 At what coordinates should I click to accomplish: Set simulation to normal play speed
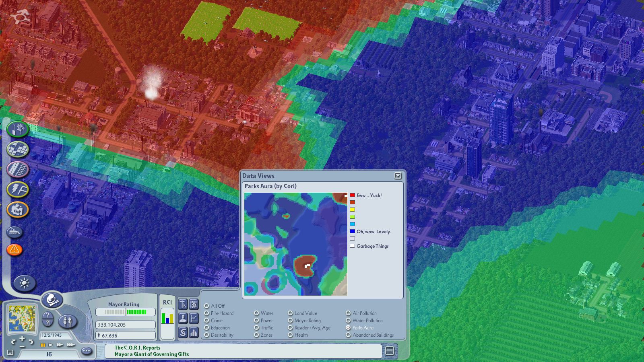(51, 345)
